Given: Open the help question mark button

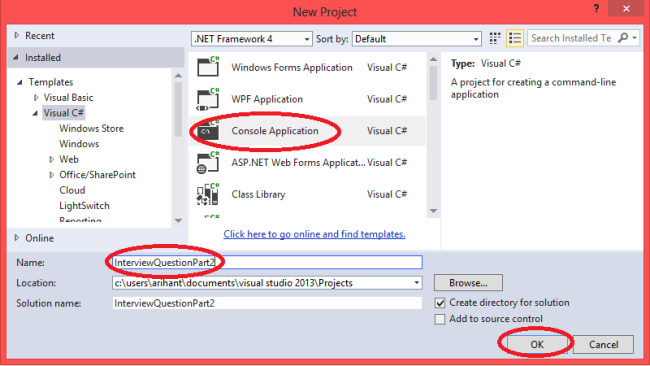Looking at the screenshot, I should pos(596,8).
